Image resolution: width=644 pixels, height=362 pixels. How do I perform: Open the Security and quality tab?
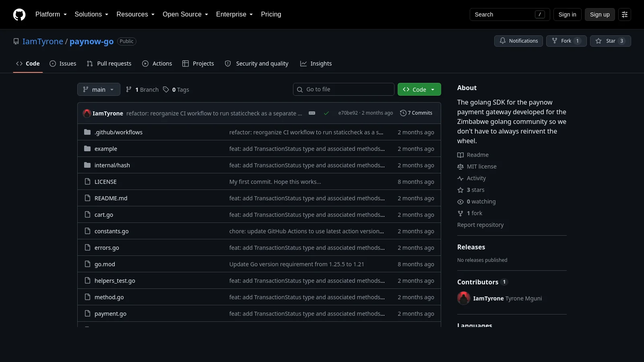256,64
